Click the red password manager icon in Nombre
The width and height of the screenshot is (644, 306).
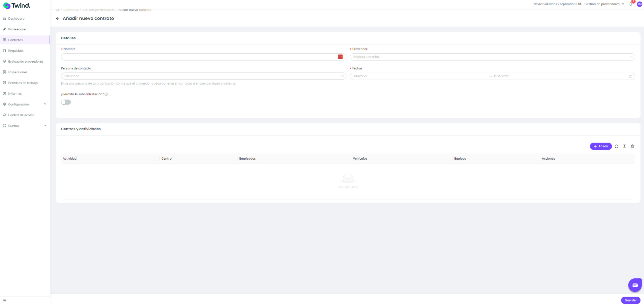point(340,57)
